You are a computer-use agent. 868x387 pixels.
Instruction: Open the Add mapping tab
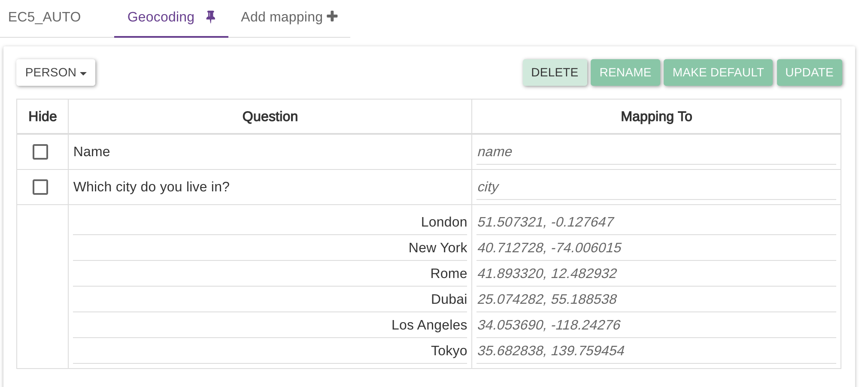[282, 17]
